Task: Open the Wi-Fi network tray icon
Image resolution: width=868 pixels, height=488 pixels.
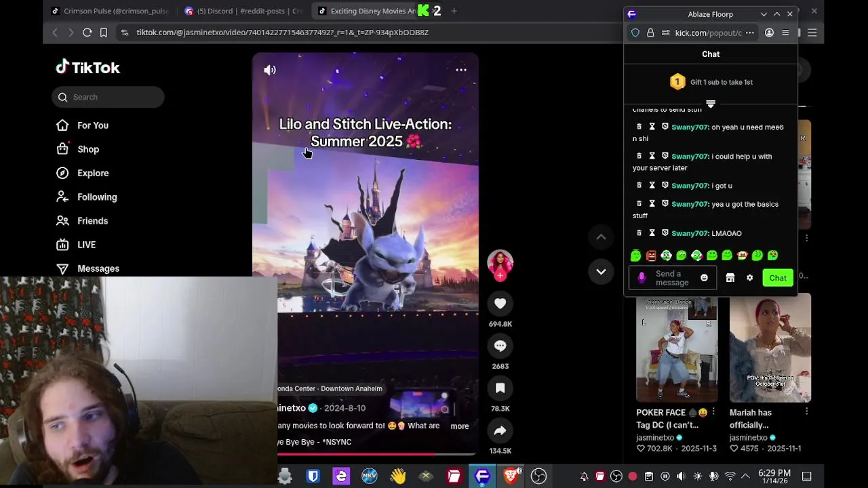Action: 730,476
